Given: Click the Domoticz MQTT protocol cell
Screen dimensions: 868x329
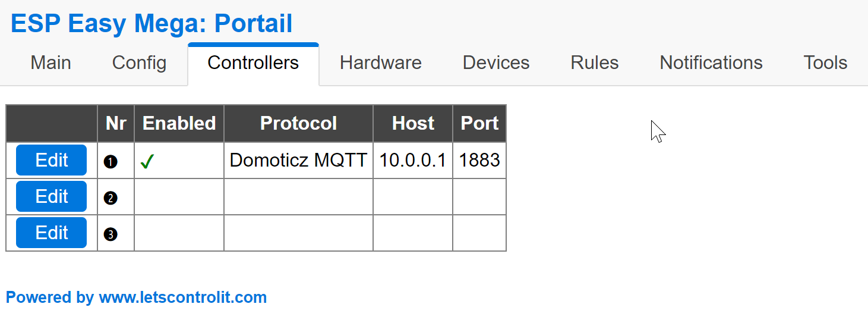Looking at the screenshot, I should (x=298, y=160).
